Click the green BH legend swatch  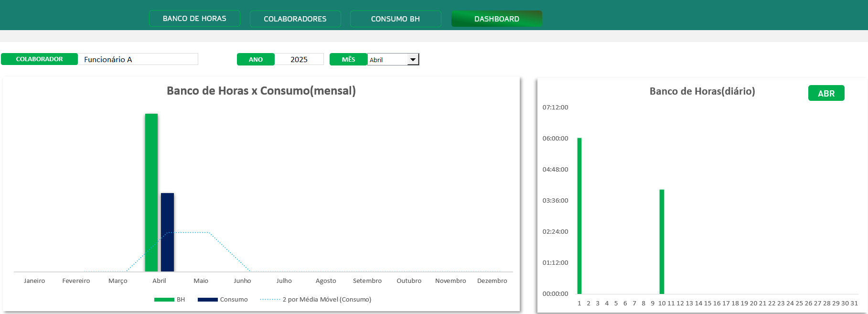coord(164,300)
